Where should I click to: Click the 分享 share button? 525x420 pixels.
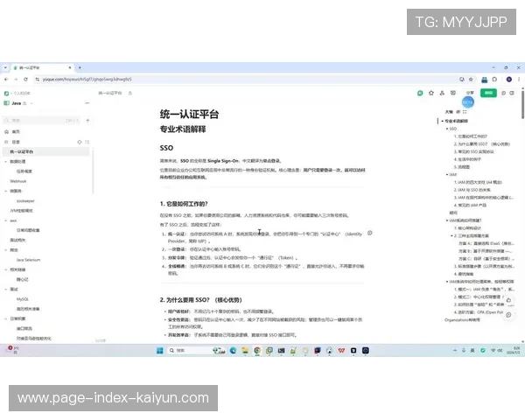tap(470, 93)
